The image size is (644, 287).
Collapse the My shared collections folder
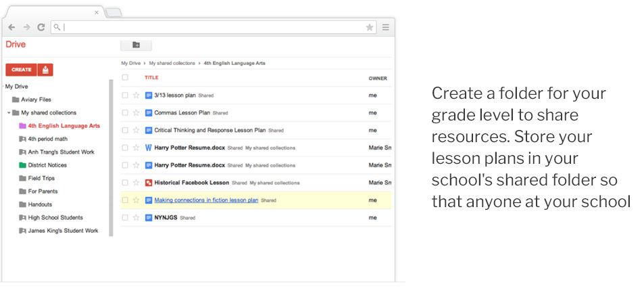9,113
